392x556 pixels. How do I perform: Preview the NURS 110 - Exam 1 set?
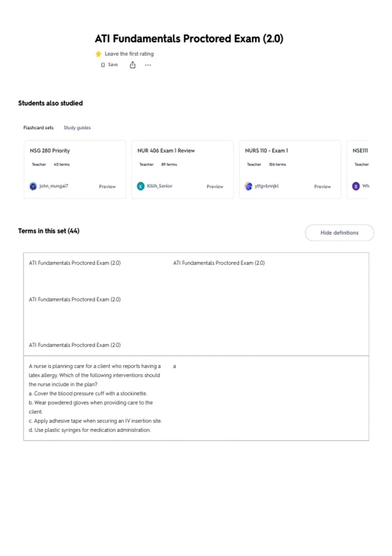click(x=322, y=186)
